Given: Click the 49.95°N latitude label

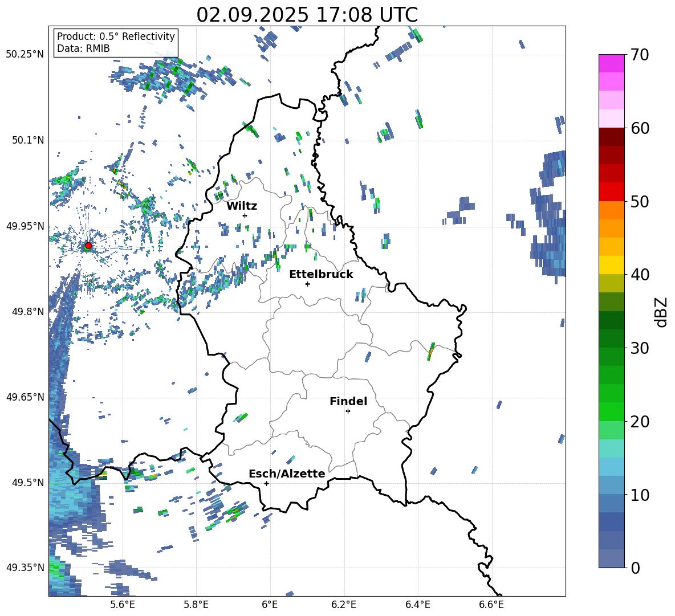Looking at the screenshot, I should coord(25,226).
